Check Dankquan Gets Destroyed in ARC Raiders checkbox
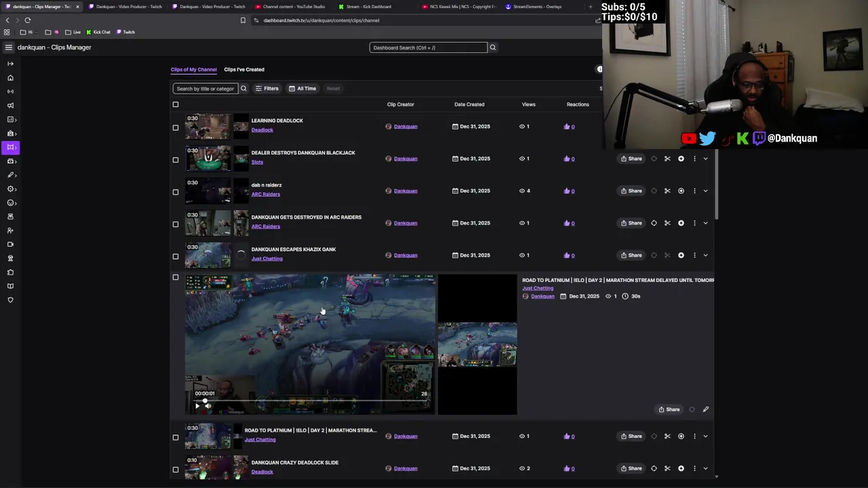 coord(176,224)
